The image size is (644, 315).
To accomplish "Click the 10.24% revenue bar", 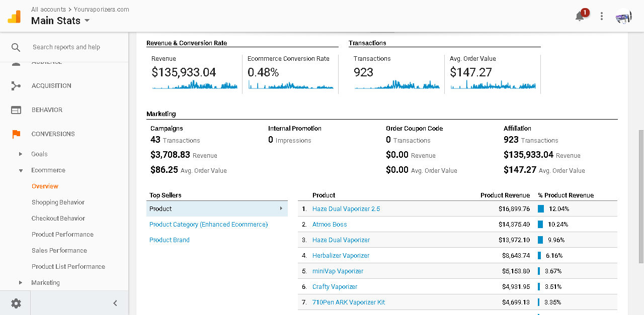I will [540, 225].
